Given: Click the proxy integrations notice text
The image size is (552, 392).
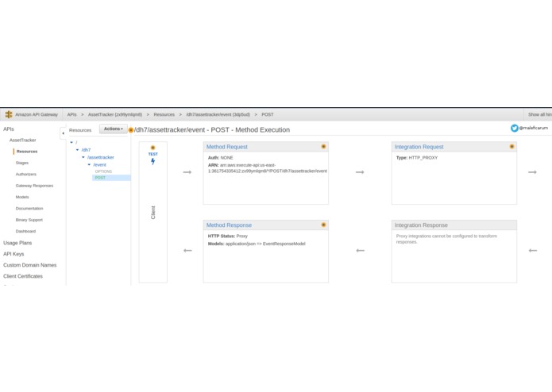Looking at the screenshot, I should (x=446, y=239).
